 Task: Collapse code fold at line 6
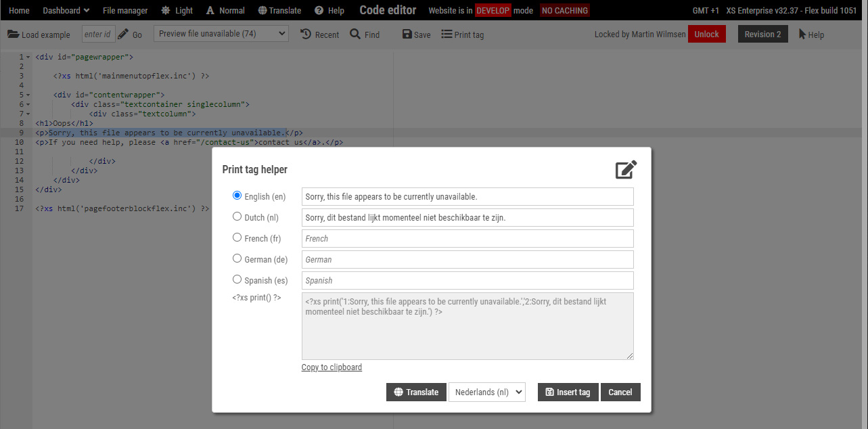(x=28, y=104)
